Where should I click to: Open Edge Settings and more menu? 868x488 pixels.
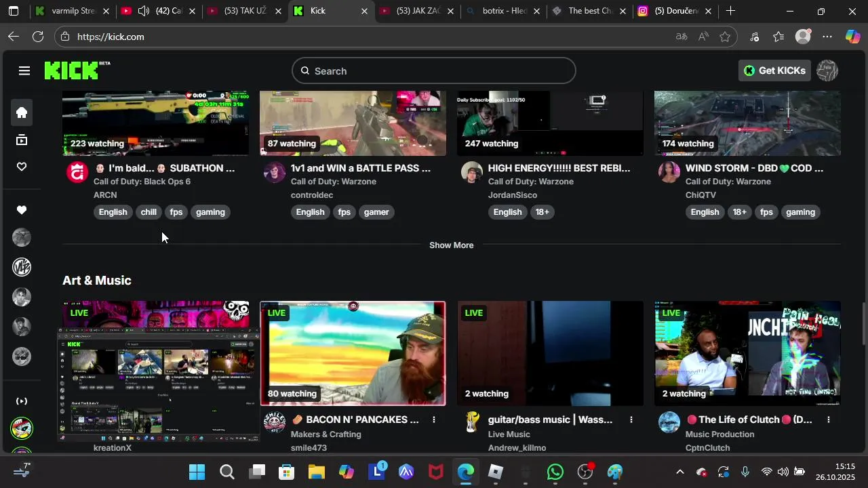pos(827,37)
